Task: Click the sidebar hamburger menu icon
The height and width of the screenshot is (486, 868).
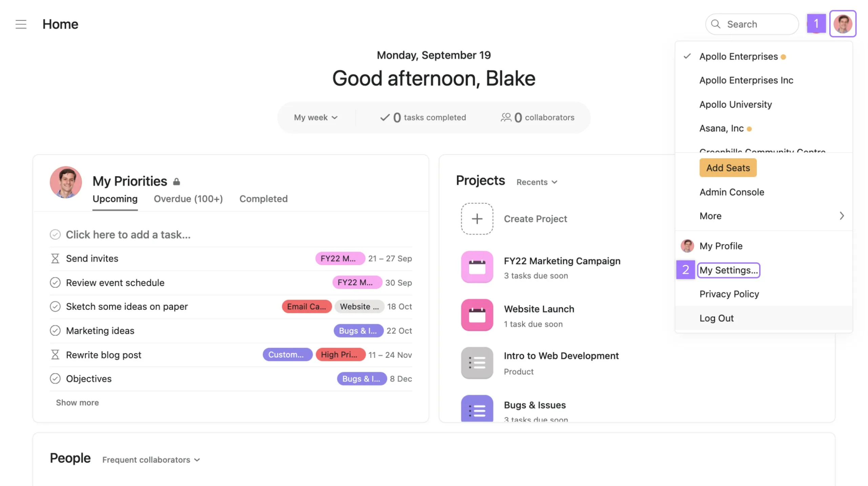Action: [x=20, y=24]
